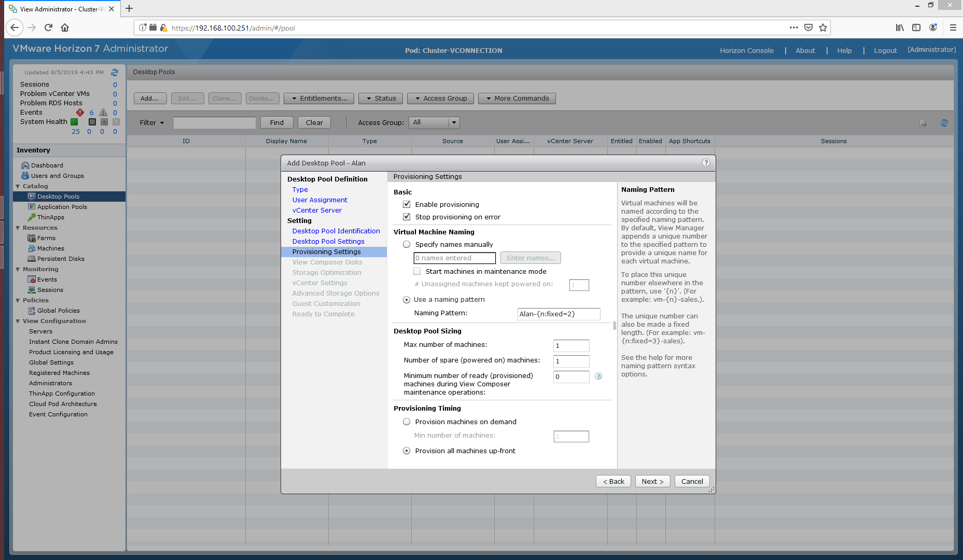Toggle Stop provisioning on error checkbox

(x=407, y=217)
